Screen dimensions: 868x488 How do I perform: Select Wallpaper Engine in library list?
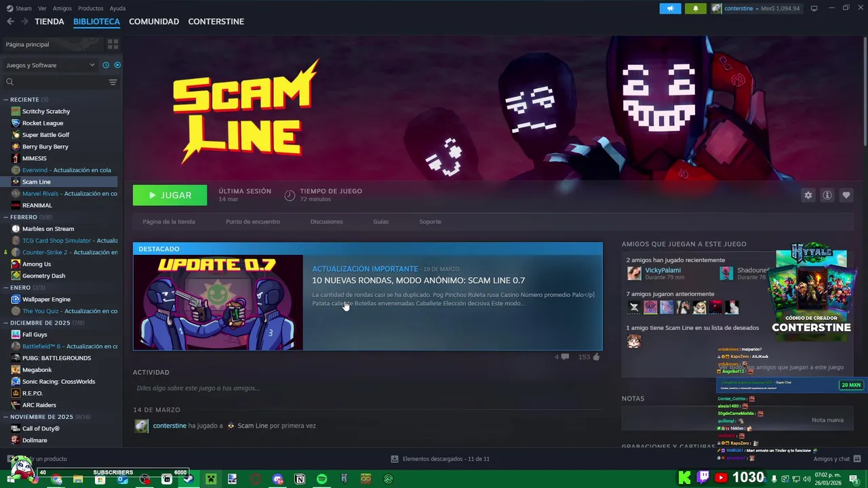click(46, 300)
